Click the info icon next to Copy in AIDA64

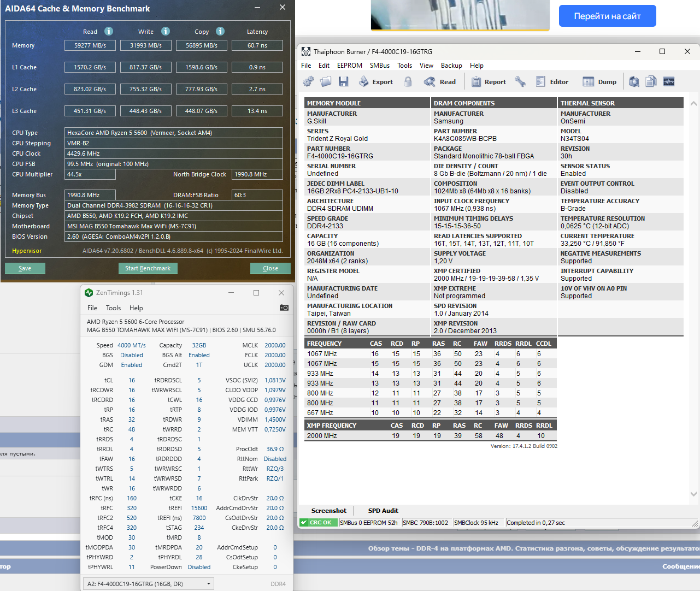point(220,31)
